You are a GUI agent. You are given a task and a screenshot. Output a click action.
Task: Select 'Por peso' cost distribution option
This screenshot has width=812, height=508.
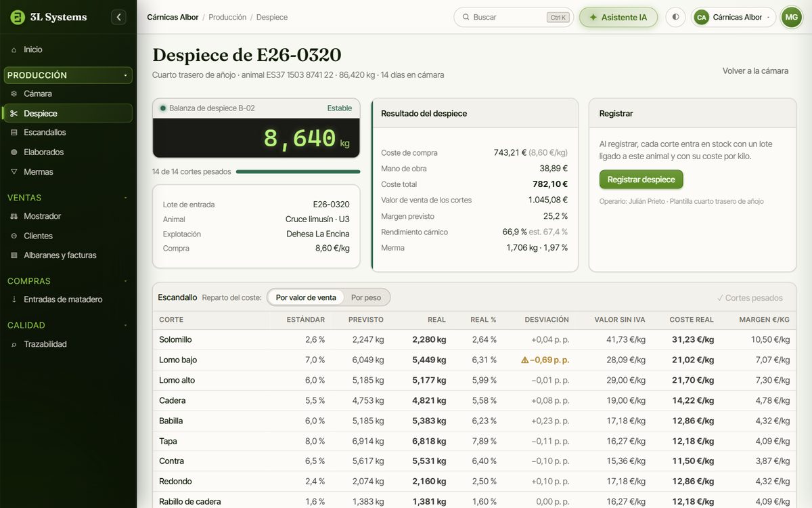(x=366, y=297)
